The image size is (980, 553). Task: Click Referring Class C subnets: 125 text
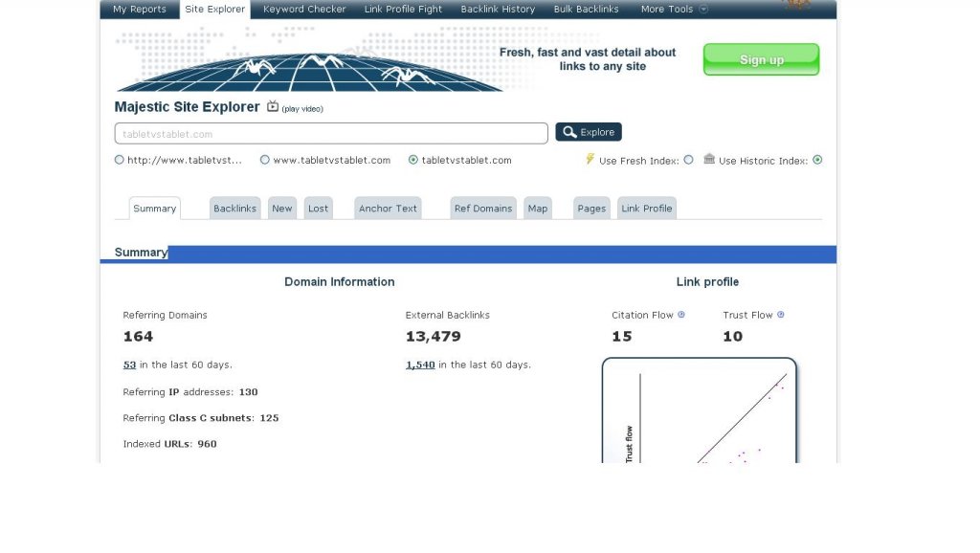click(201, 418)
